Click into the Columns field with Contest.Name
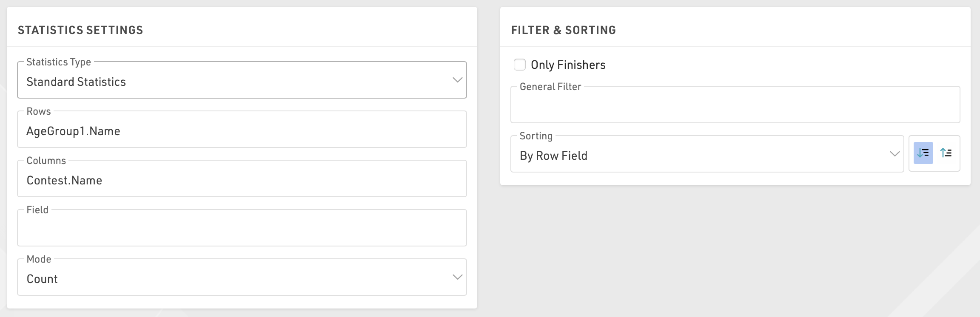The width and height of the screenshot is (980, 317). 242,180
